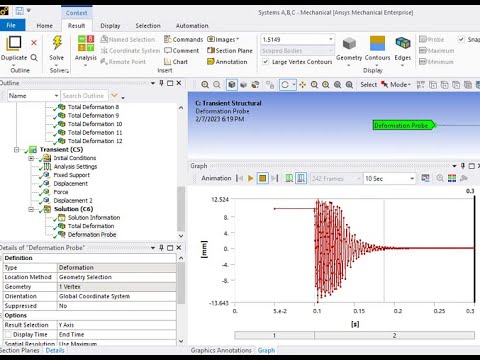Open the 1.5149 scale factor dropdown
This screenshot has height=360, width=480.
click(331, 39)
